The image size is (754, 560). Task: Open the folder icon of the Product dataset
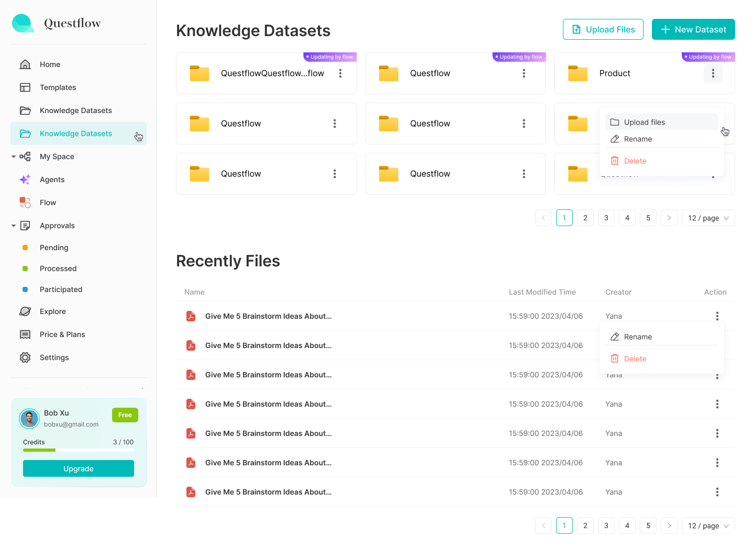(x=578, y=73)
